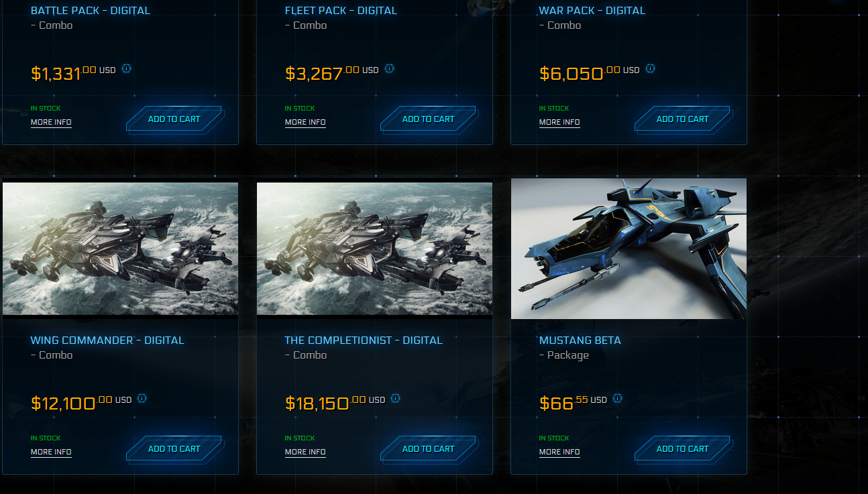This screenshot has width=868, height=494.
Task: Open More Info for Wing Commander
Action: click(x=51, y=452)
